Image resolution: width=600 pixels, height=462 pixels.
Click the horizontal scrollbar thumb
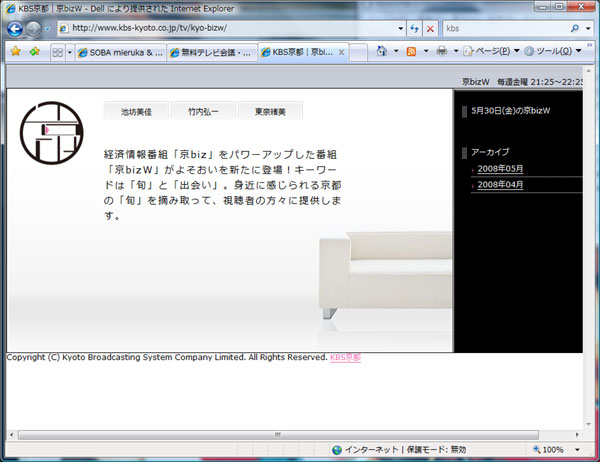click(x=278, y=435)
